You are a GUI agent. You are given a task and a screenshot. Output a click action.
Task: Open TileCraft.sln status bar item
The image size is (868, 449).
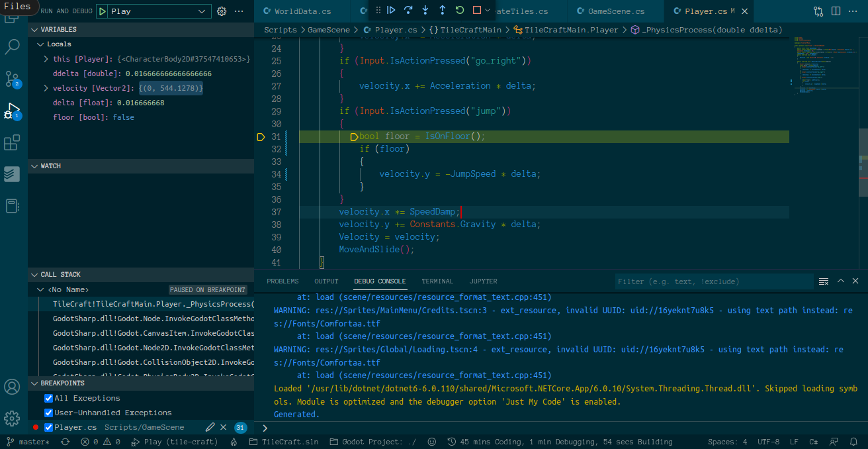coord(284,442)
